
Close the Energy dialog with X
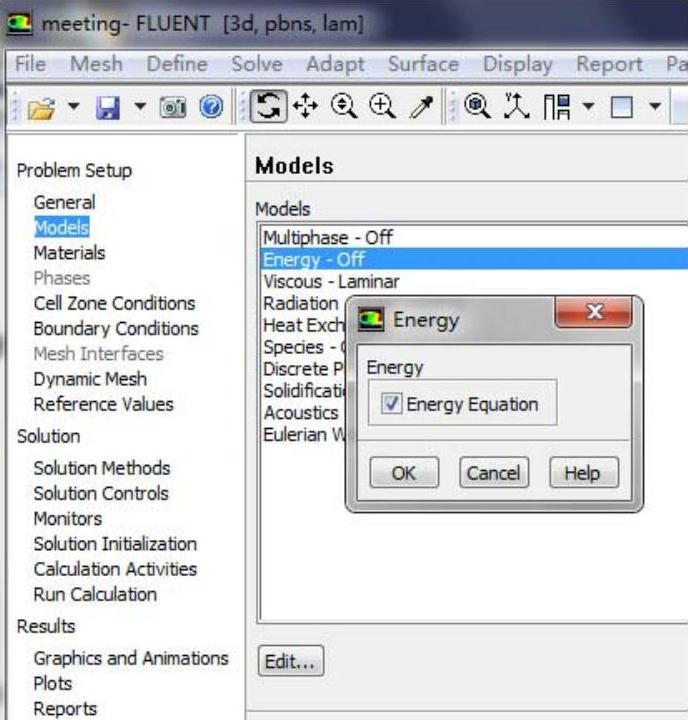[x=594, y=312]
